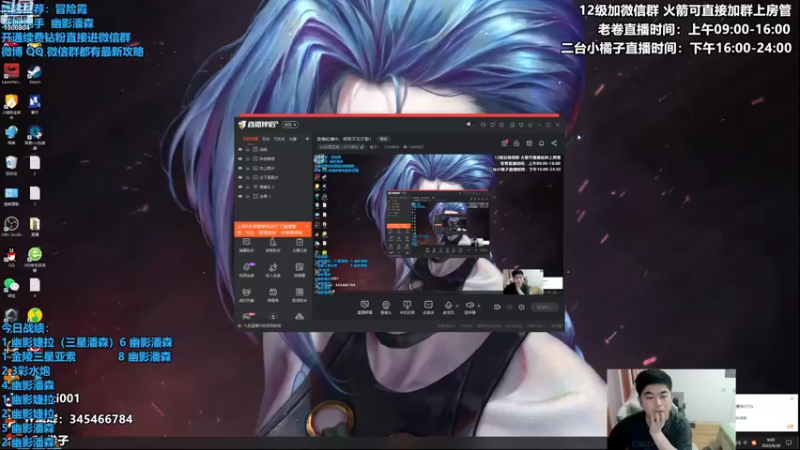The height and width of the screenshot is (450, 800).
Task: Open the multi-person co-stream tool
Action: 273,269
